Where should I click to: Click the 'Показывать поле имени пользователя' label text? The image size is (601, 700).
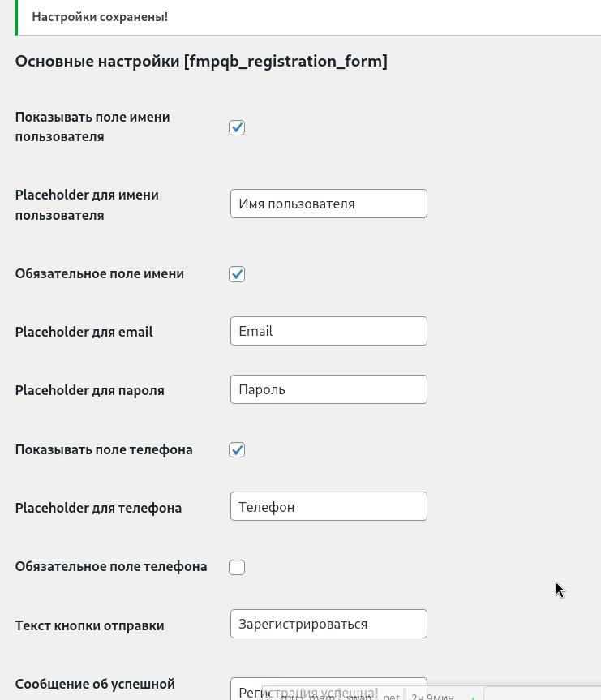(92, 127)
